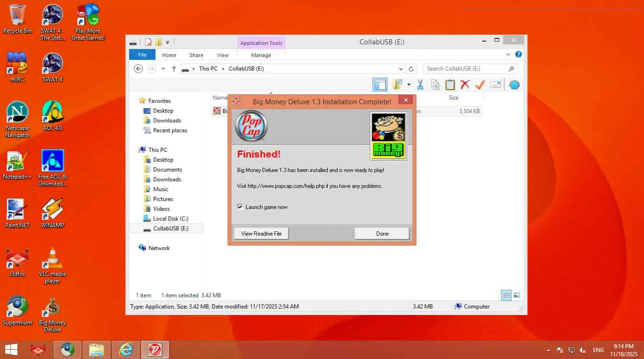The width and height of the screenshot is (644, 359).
Task: Click the Cut scissors icon in Explorer toolbar
Action: pyautogui.click(x=420, y=85)
